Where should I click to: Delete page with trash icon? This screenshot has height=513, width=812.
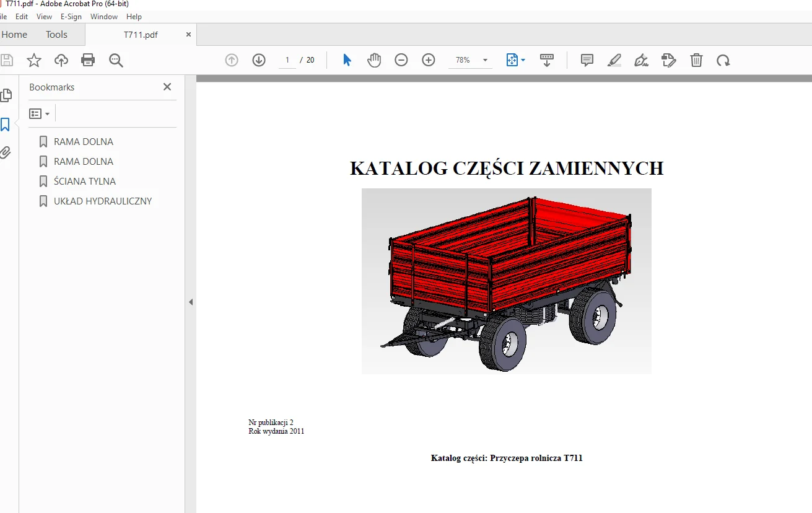[696, 60]
